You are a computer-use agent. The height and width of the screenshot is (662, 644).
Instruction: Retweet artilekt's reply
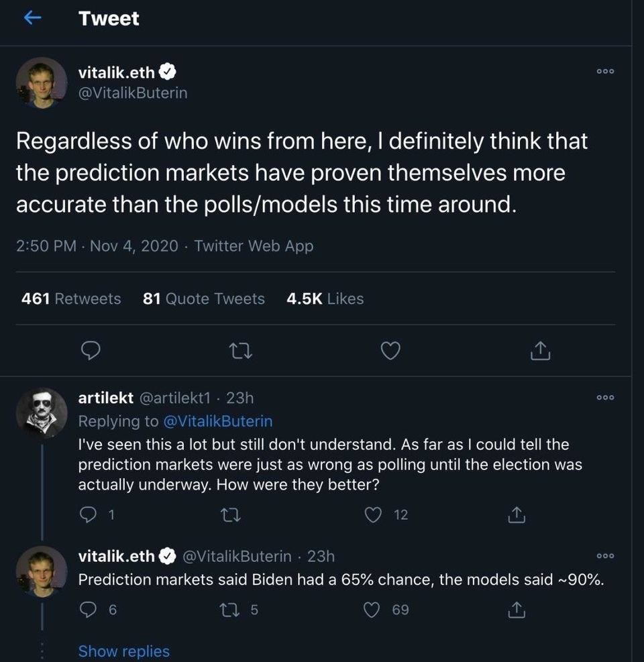click(231, 515)
